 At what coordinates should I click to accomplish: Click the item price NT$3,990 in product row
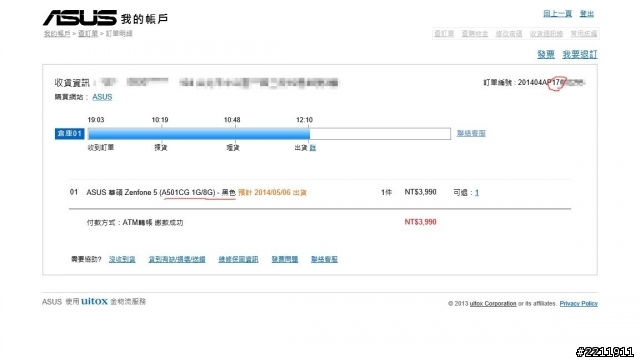(x=420, y=192)
